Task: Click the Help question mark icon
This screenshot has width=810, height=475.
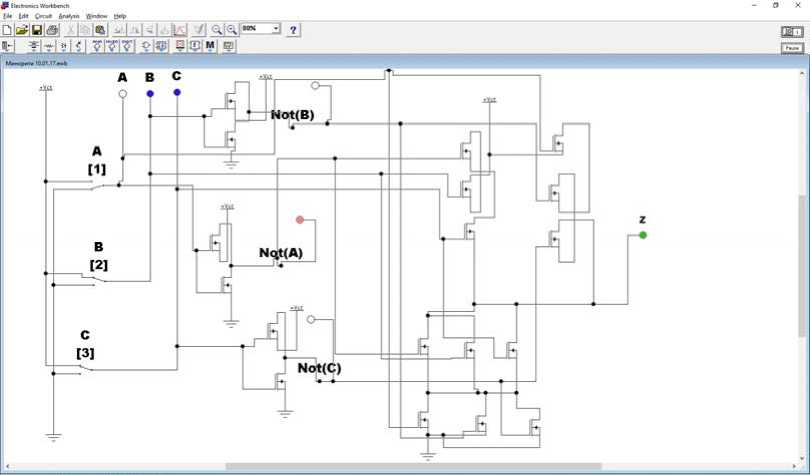Action: point(293,30)
